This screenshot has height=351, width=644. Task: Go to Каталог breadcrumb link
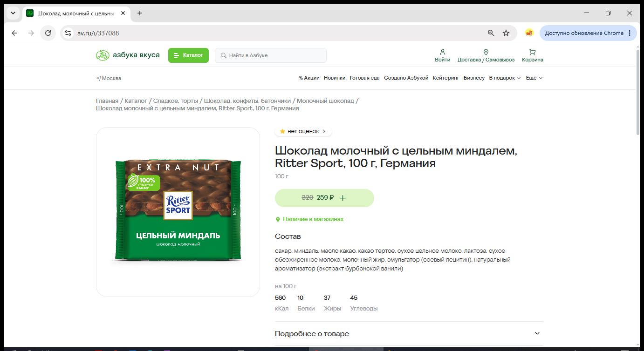pyautogui.click(x=136, y=101)
